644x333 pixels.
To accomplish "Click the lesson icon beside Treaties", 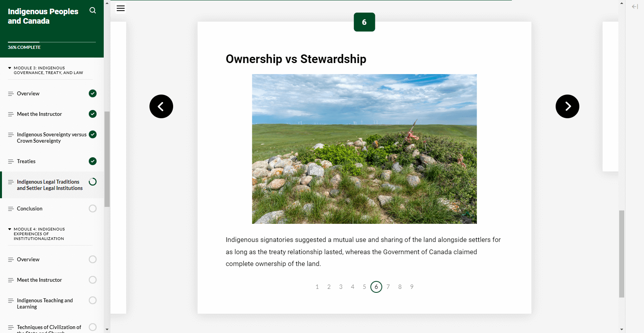I will point(11,162).
